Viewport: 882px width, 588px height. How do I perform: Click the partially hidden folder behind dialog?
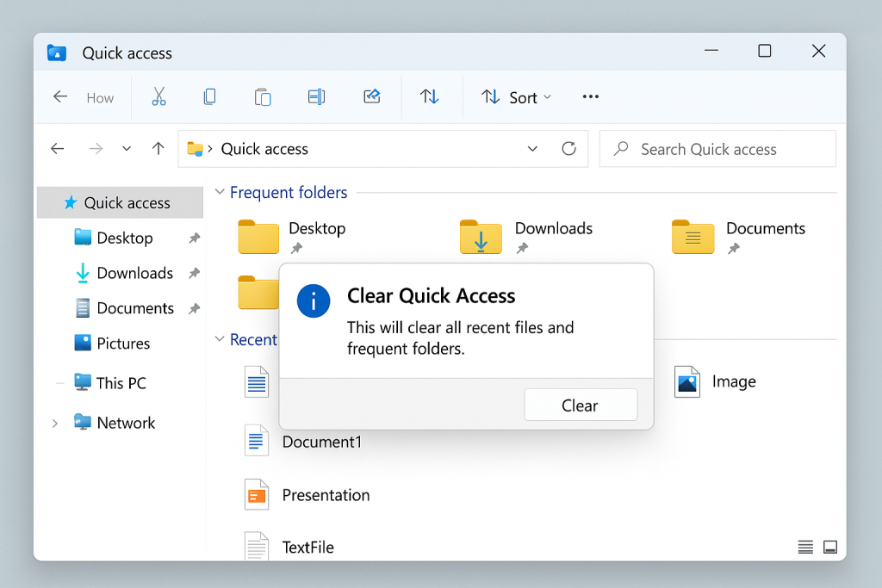pos(258,293)
